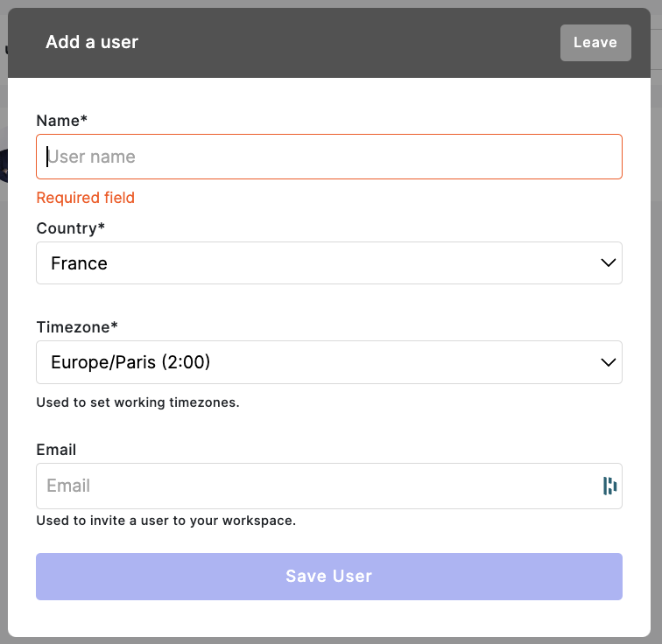Select the Europe/Paris (2:00) timezone value
Image resolution: width=662 pixels, height=644 pixels.
tap(130, 362)
